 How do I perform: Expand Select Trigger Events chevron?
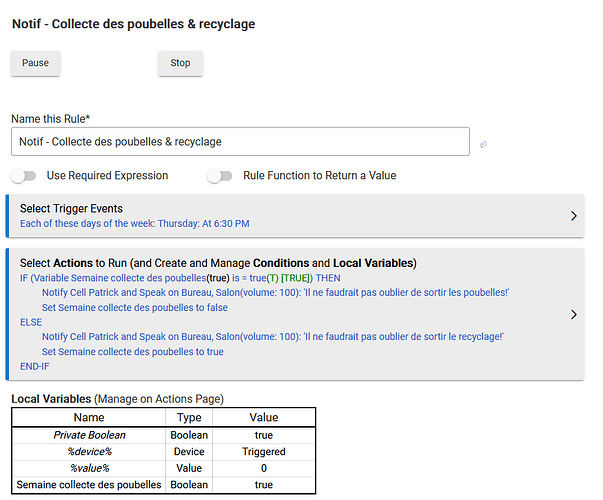pos(574,216)
